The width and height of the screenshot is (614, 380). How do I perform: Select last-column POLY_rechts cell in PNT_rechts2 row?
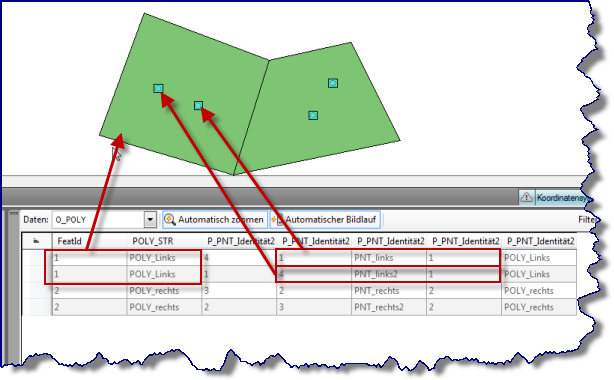[x=539, y=307]
